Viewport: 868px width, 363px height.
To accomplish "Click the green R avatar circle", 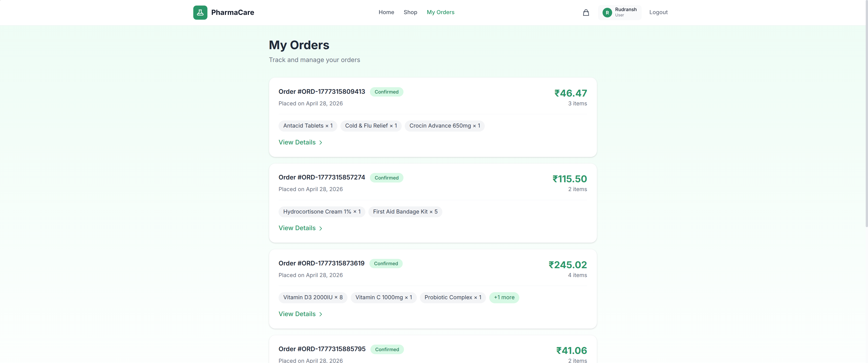I will [x=607, y=12].
